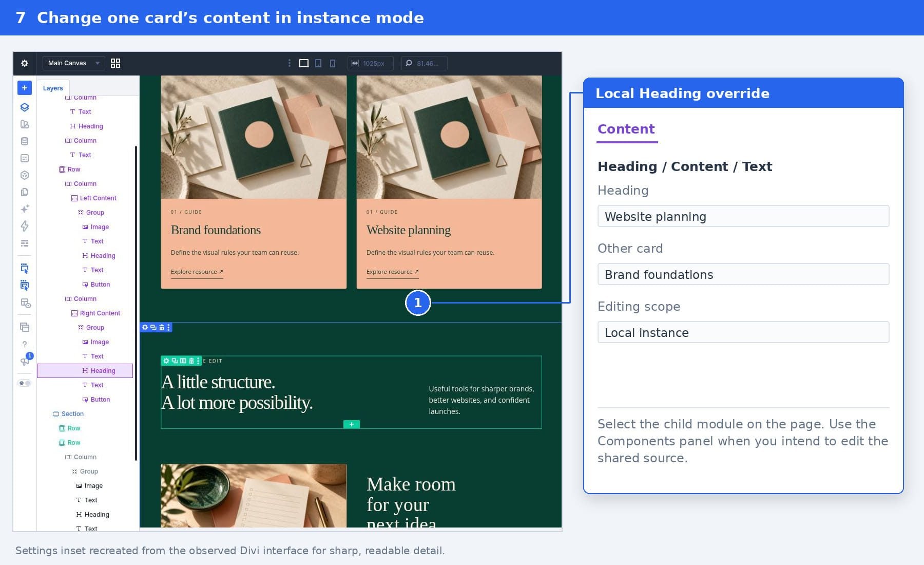Delete section via blue toolbar trash icon
Viewport: 924px width, 565px height.
pos(162,327)
